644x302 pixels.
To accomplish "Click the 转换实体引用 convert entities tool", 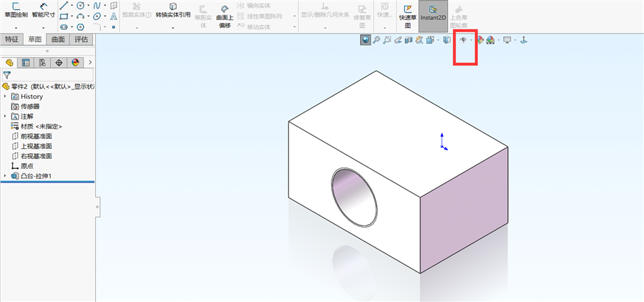I will point(173,10).
